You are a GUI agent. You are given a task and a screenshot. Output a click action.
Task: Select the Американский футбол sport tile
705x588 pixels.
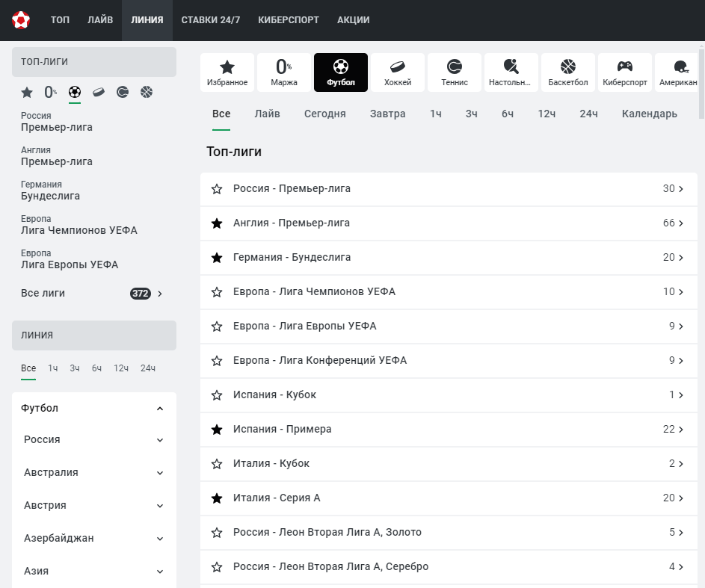[x=677, y=72]
